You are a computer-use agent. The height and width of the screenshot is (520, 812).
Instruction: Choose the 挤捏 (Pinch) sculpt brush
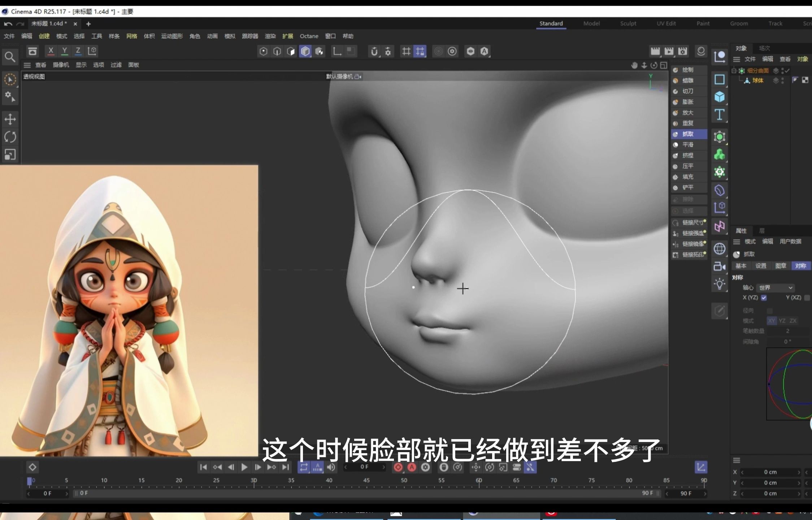click(x=689, y=156)
